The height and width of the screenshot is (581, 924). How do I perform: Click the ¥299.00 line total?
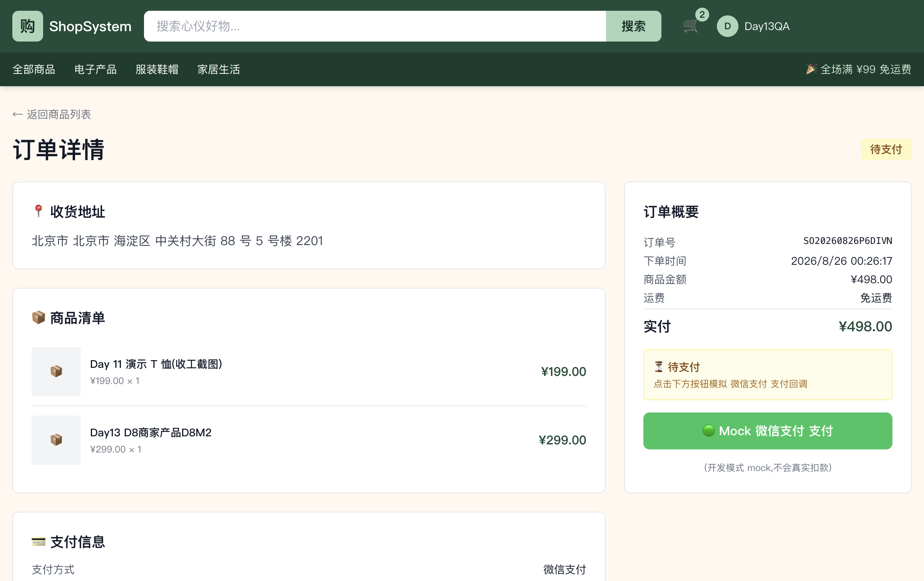coord(562,440)
